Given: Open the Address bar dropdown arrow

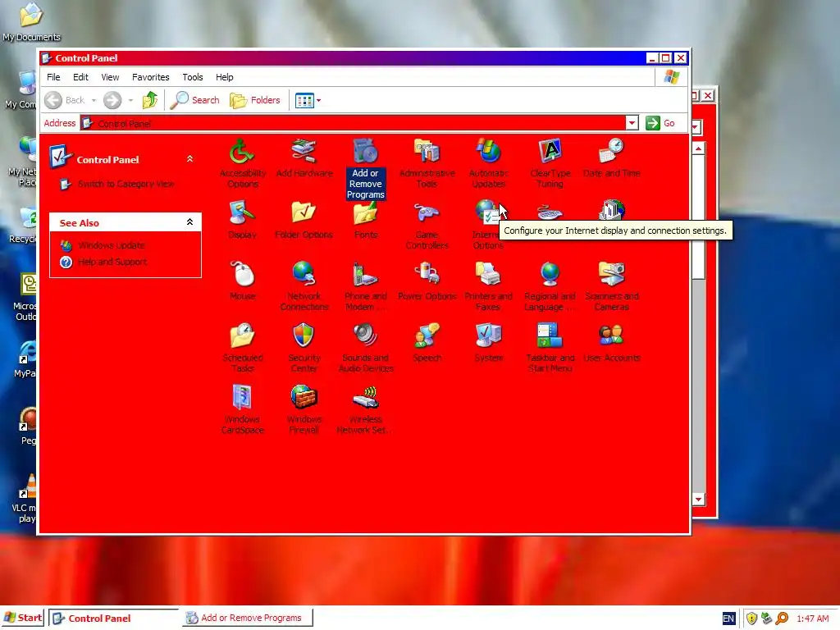Looking at the screenshot, I should [632, 123].
